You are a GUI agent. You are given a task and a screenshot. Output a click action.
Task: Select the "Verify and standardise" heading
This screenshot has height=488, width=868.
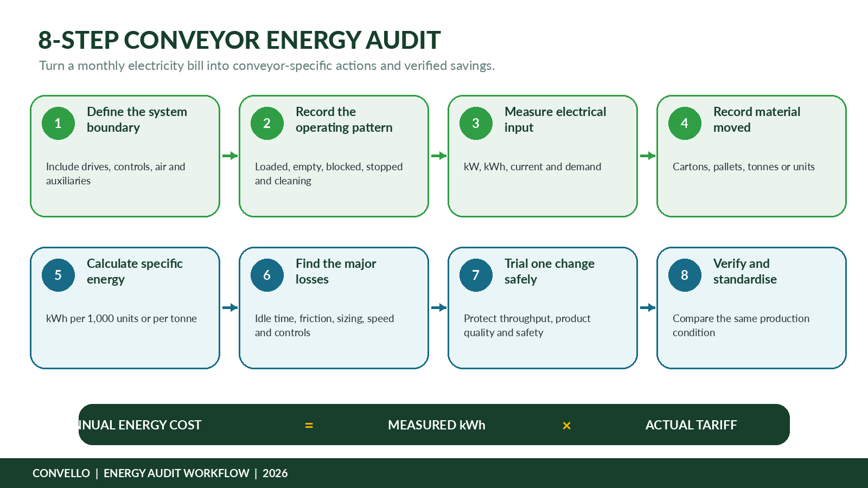tap(745, 271)
